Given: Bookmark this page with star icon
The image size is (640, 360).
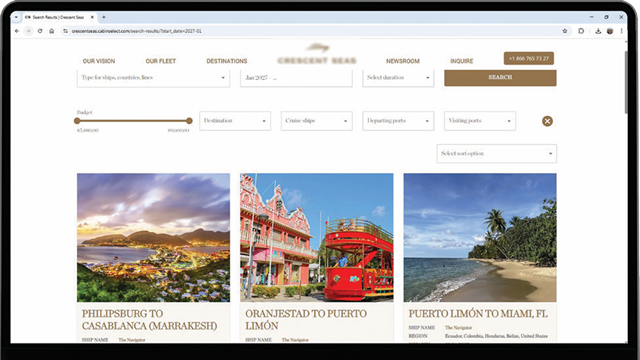Looking at the screenshot, I should click(x=565, y=31).
